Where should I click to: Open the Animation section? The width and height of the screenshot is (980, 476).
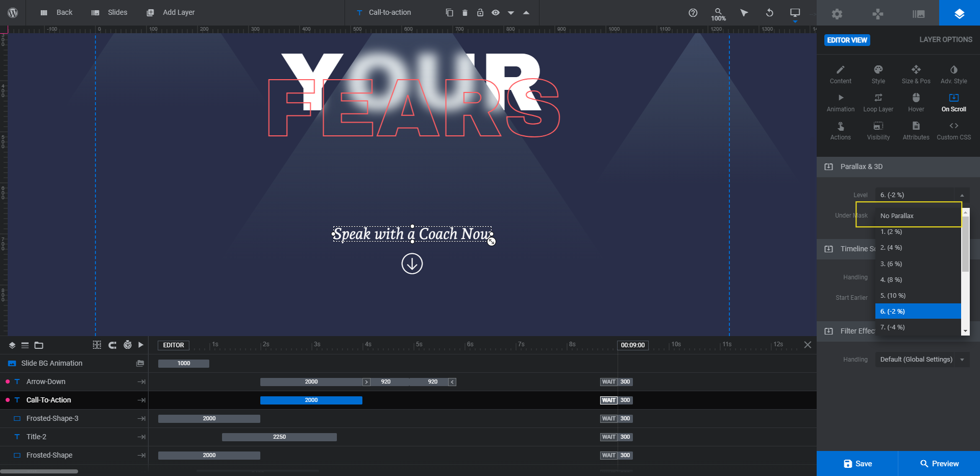click(840, 103)
